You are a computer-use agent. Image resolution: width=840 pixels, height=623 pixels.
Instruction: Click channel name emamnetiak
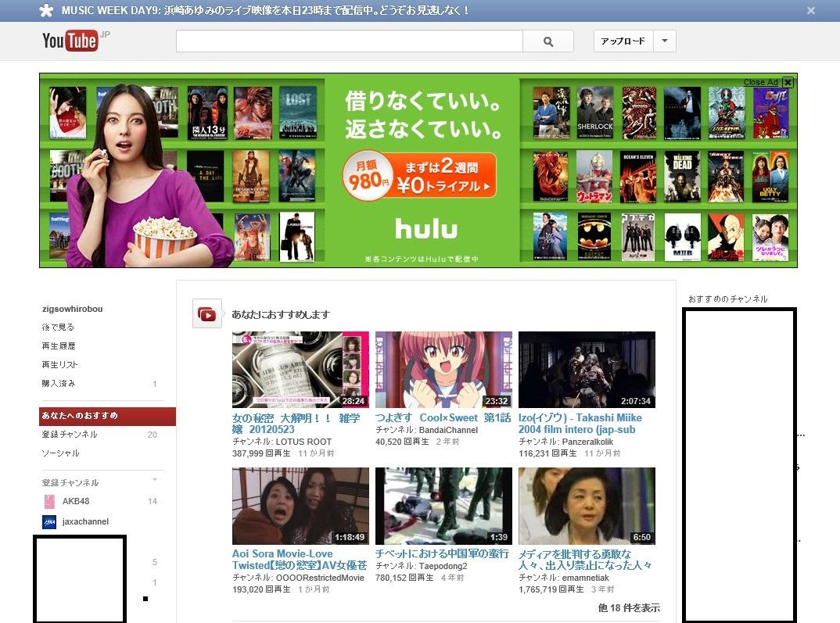[x=586, y=578]
